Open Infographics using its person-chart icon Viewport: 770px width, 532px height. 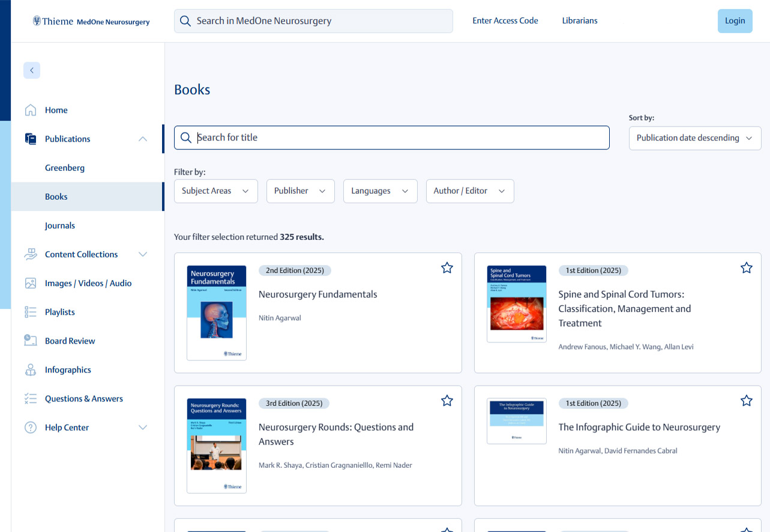coord(31,369)
